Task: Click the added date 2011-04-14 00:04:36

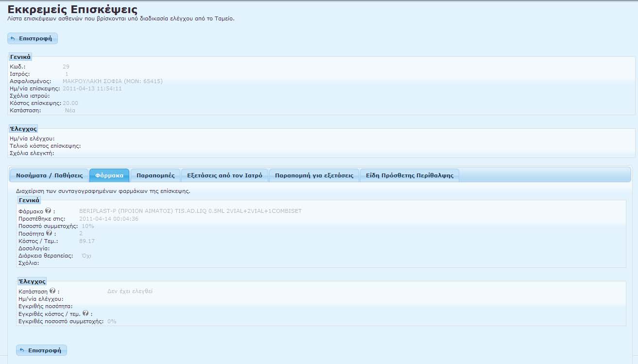Action: [x=109, y=219]
